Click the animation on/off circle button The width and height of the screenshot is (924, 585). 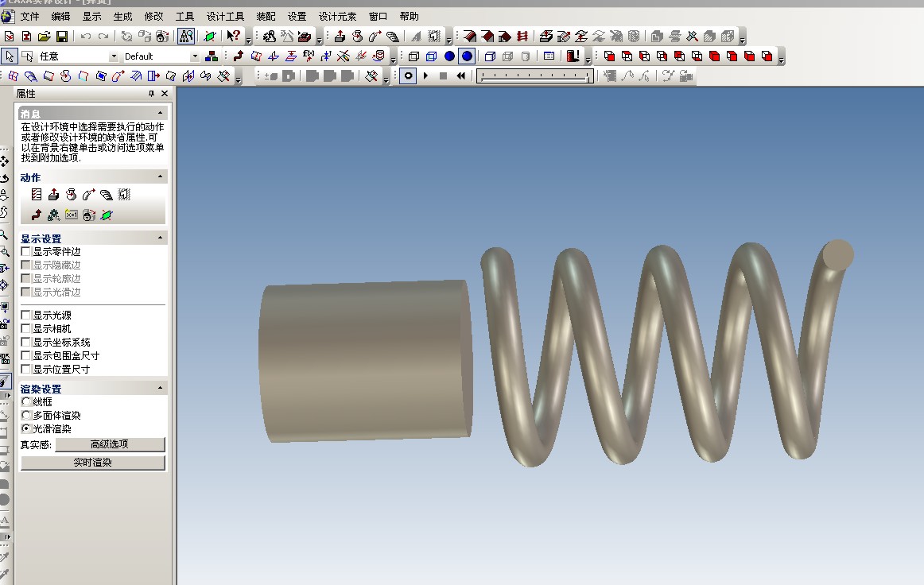click(408, 76)
